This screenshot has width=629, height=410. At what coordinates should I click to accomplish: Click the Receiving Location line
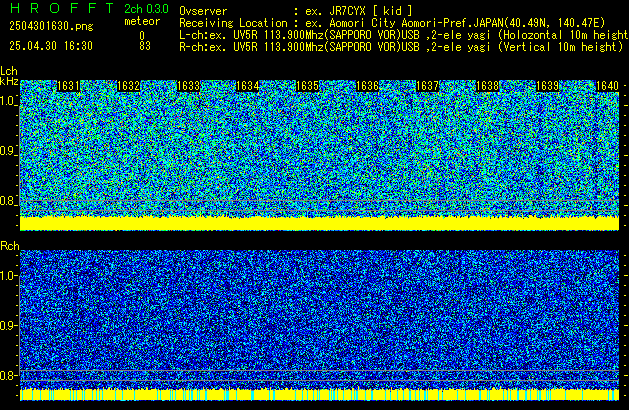pos(392,23)
